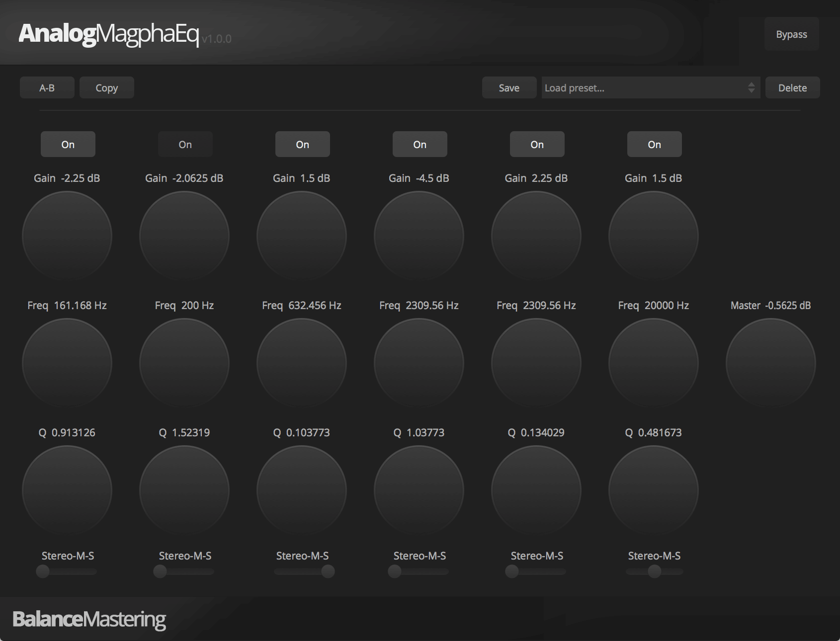Switch A-B comparison state
Image resolution: width=840 pixels, height=641 pixels.
point(47,87)
